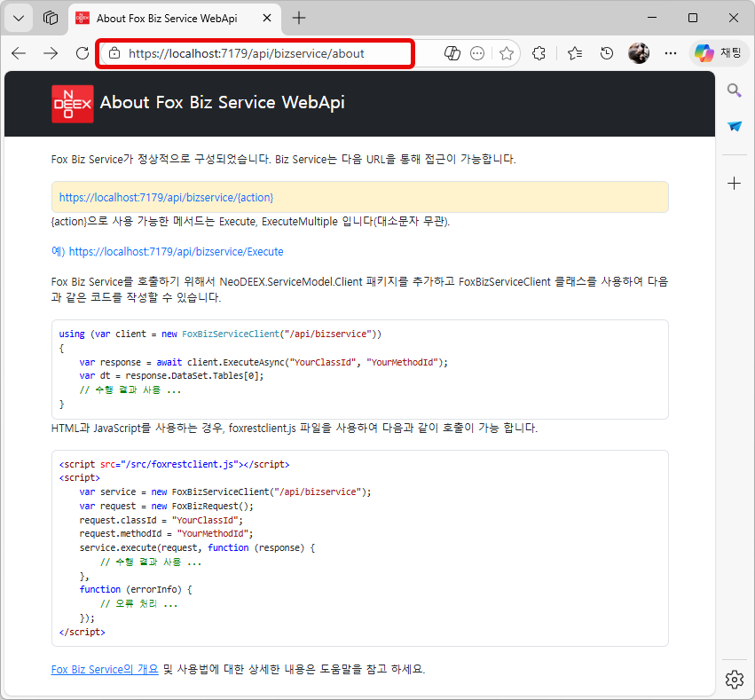Image resolution: width=755 pixels, height=700 pixels.
Task: Maximize the browser window
Action: tap(693, 18)
